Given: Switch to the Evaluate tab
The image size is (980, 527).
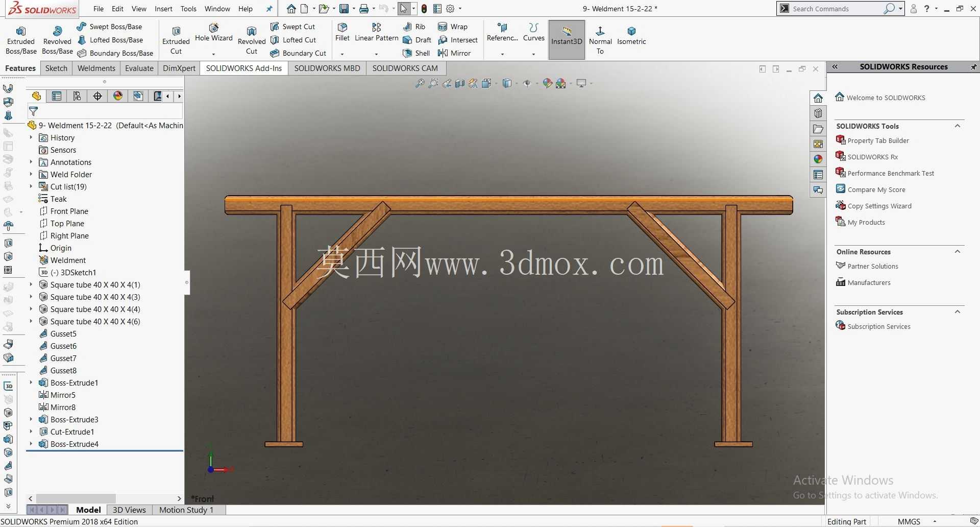Looking at the screenshot, I should tap(139, 68).
